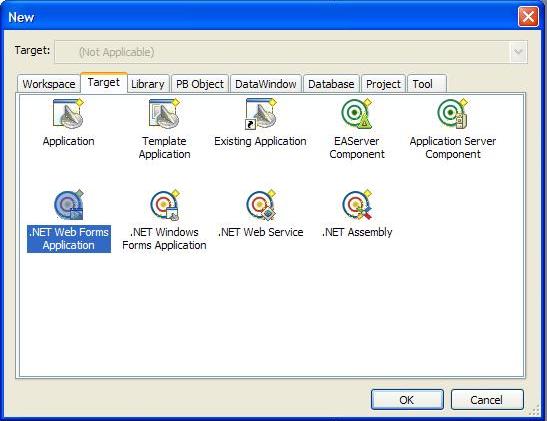The height and width of the screenshot is (421, 547).
Task: Click the "Application" label text
Action: (69, 141)
